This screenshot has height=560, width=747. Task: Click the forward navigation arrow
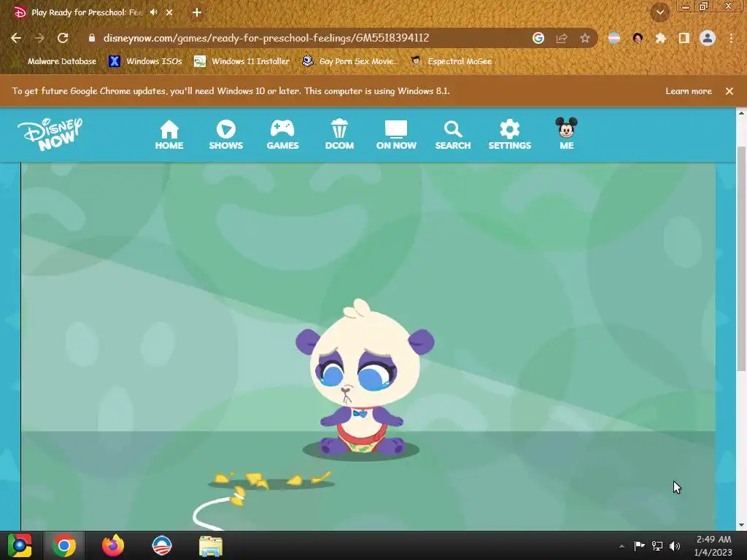[39, 38]
